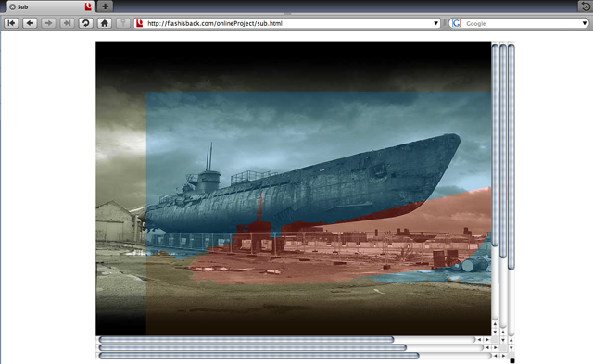Click down arrow of innermost vertical scrollbar
The image size is (593, 364).
tap(495, 332)
